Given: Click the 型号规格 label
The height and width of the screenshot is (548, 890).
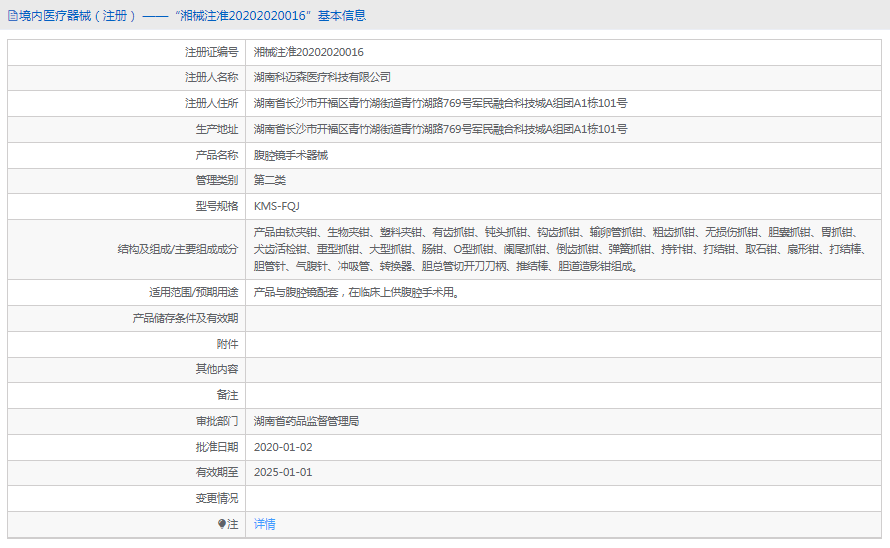Looking at the screenshot, I should (217, 207).
